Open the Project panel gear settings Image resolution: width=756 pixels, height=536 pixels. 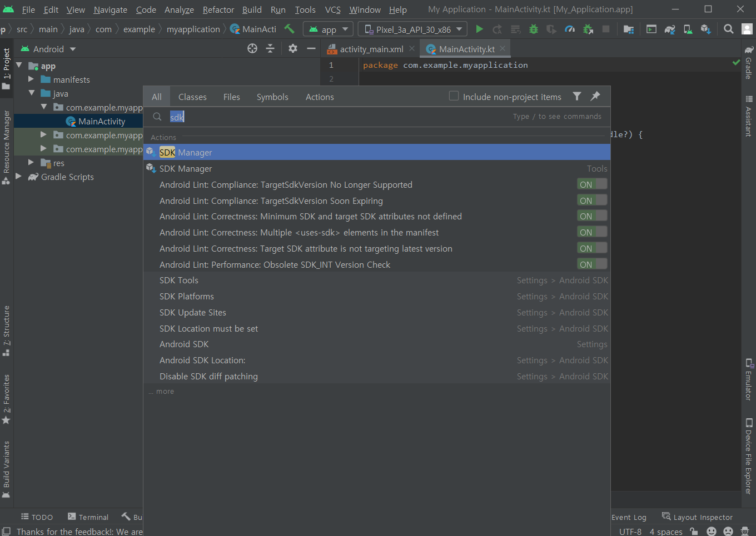293,48
